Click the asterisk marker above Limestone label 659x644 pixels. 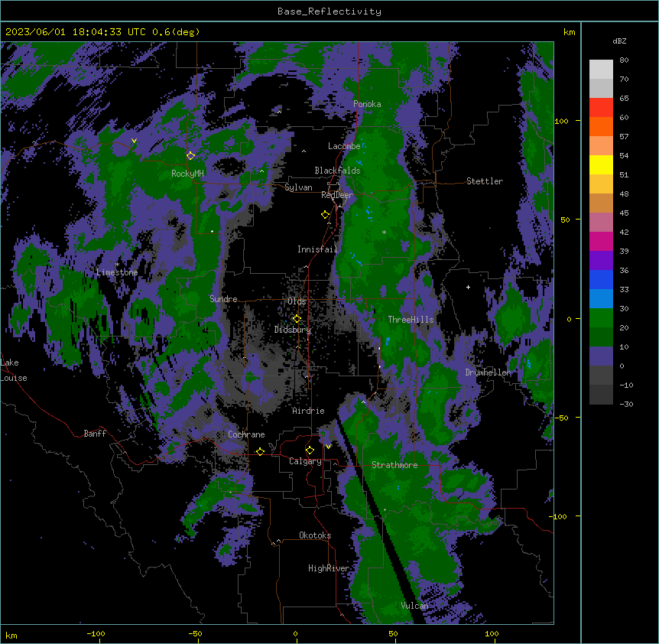pos(118,264)
